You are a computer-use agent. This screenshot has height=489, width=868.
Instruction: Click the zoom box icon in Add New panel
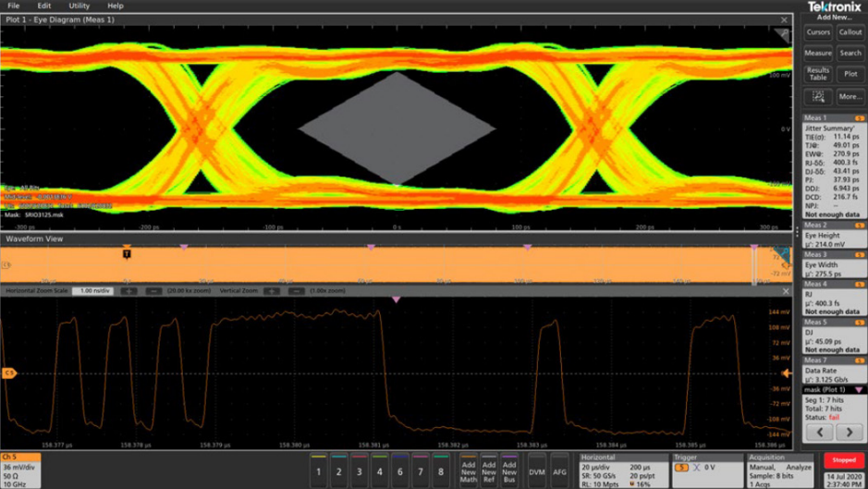tap(818, 96)
